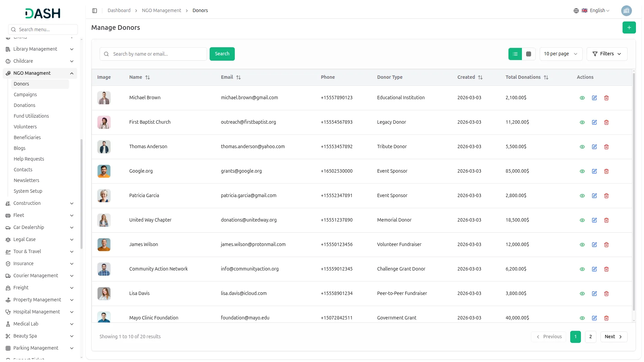
Task: View Patricia Garcia details via eye icon
Action: coord(582,196)
